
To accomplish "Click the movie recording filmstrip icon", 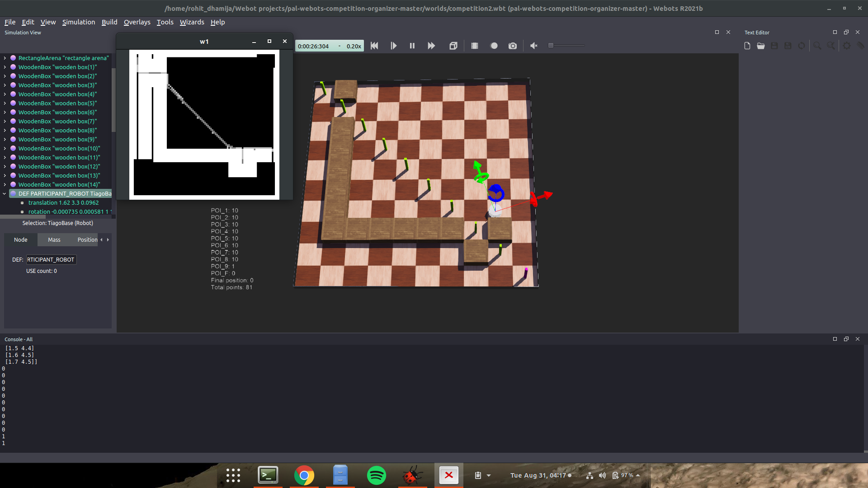I will click(475, 46).
